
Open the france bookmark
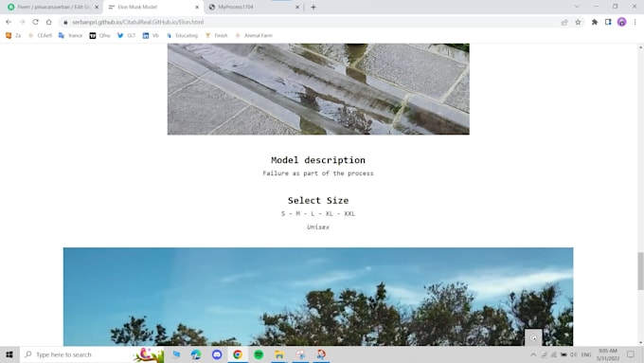coord(70,36)
